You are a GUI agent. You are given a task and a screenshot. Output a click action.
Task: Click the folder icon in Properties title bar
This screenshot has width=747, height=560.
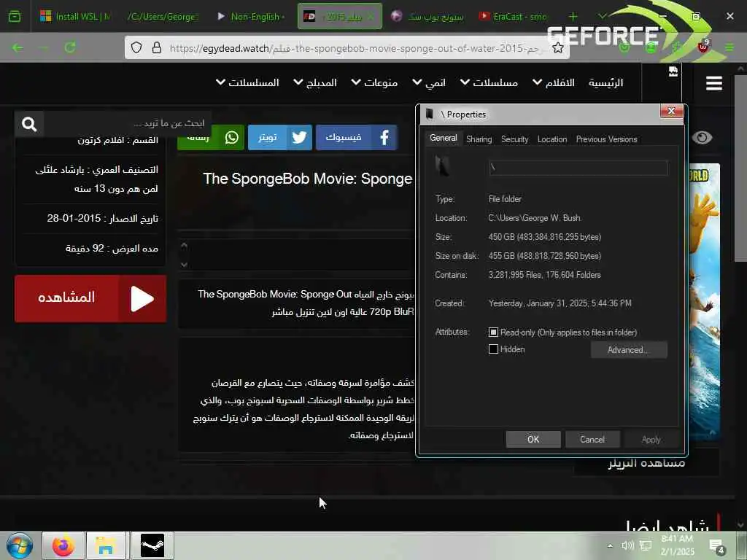tap(429, 114)
